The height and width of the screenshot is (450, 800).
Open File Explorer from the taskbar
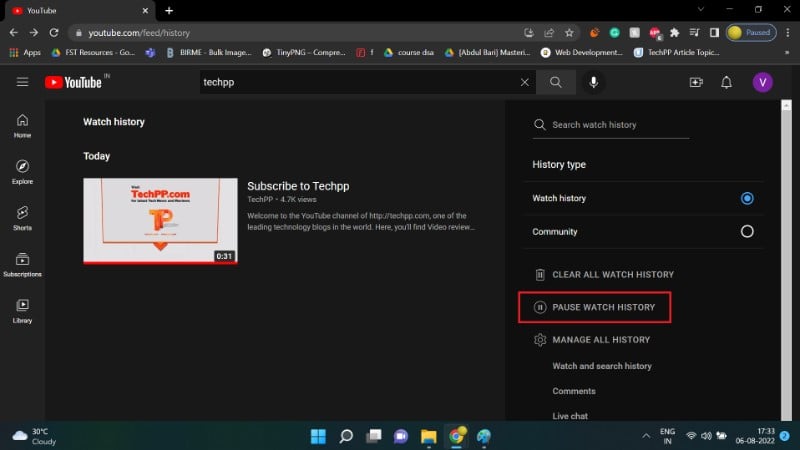pyautogui.click(x=429, y=436)
